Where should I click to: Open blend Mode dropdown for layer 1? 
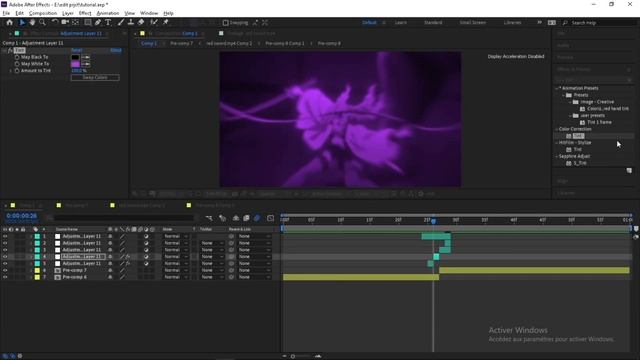click(x=175, y=236)
